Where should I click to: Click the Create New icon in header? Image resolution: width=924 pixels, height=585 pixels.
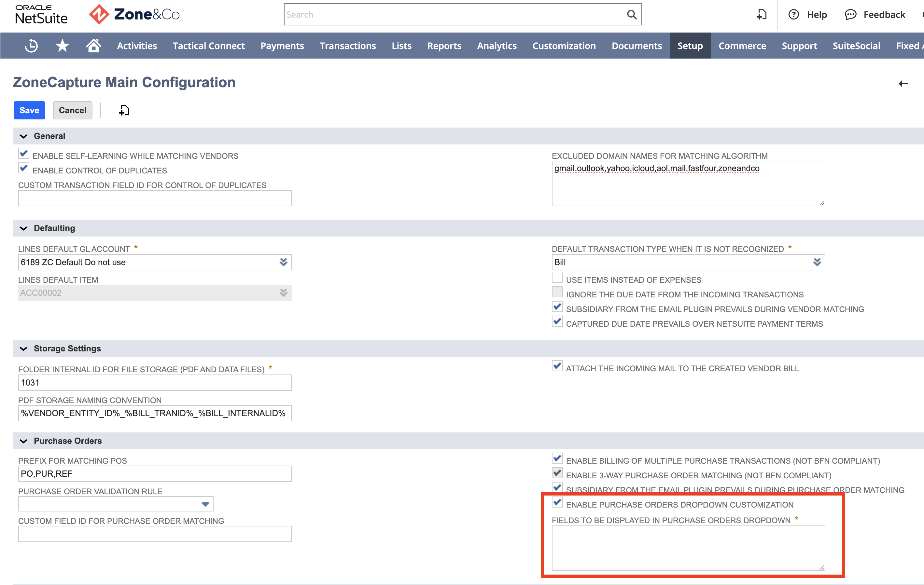(761, 15)
